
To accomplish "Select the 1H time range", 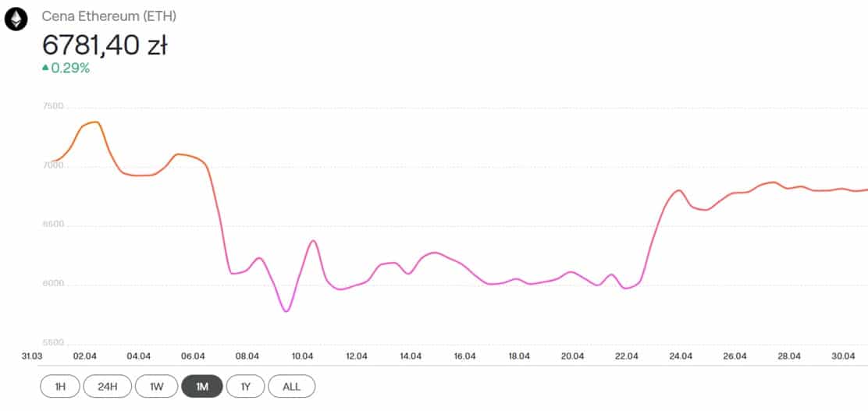I will coord(60,386).
